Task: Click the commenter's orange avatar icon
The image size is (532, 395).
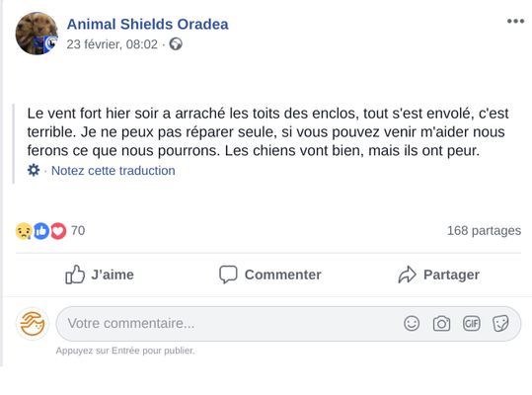Action: click(33, 323)
